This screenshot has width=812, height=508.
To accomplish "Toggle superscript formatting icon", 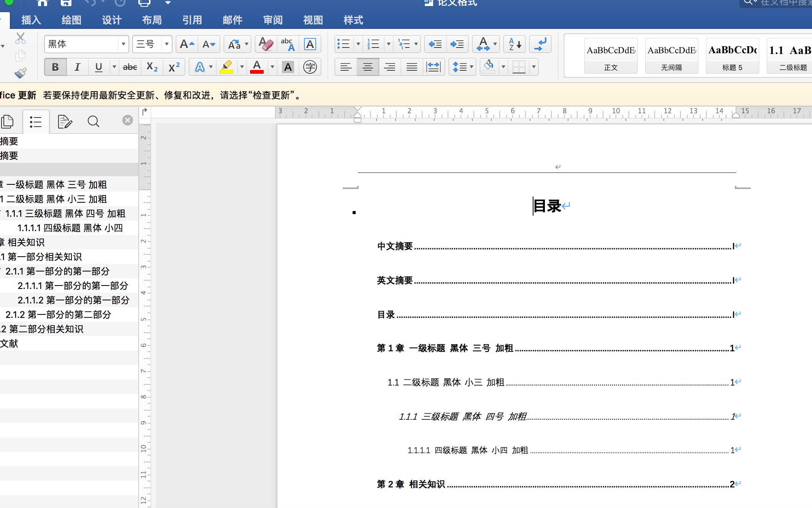I will [x=173, y=66].
